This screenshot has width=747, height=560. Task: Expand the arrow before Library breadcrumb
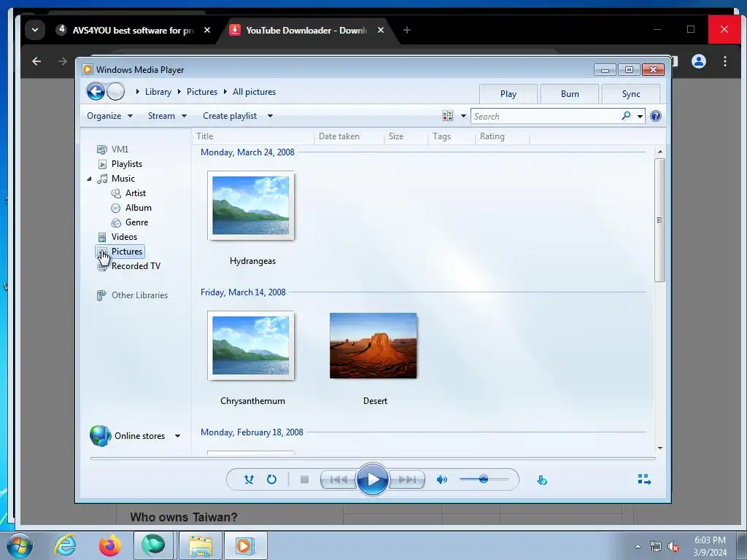[138, 91]
